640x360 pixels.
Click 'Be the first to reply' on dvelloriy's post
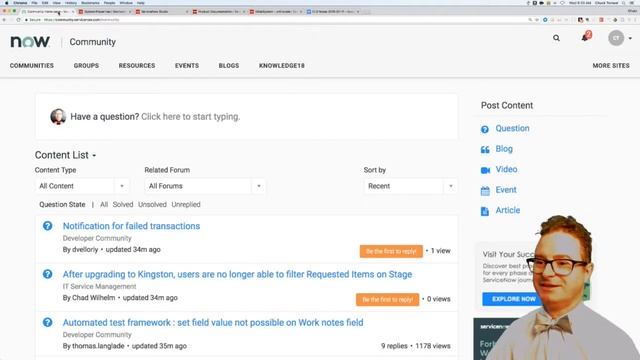(x=391, y=251)
